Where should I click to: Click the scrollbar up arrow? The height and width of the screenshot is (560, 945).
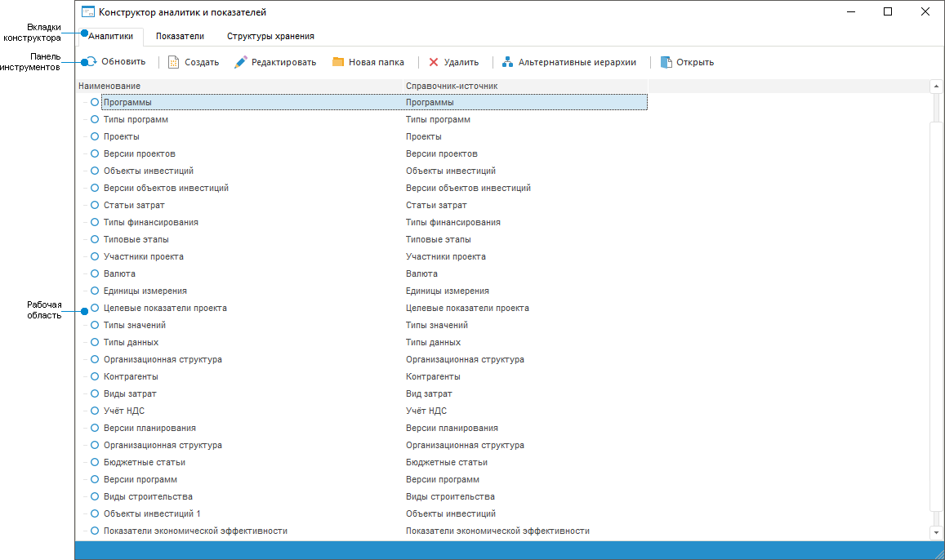[936, 86]
